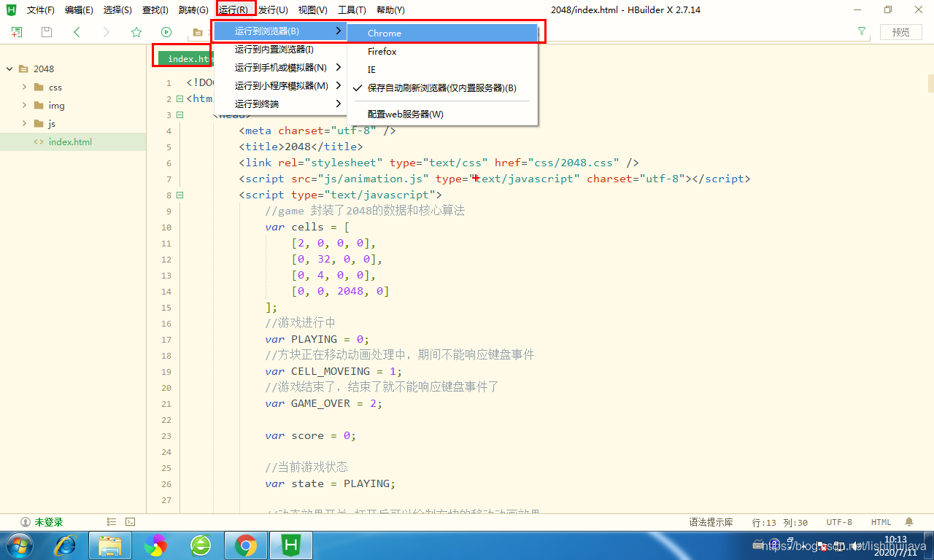This screenshot has width=934, height=560.
Task: Click UTF-8 encoding in status bar
Action: (x=839, y=522)
